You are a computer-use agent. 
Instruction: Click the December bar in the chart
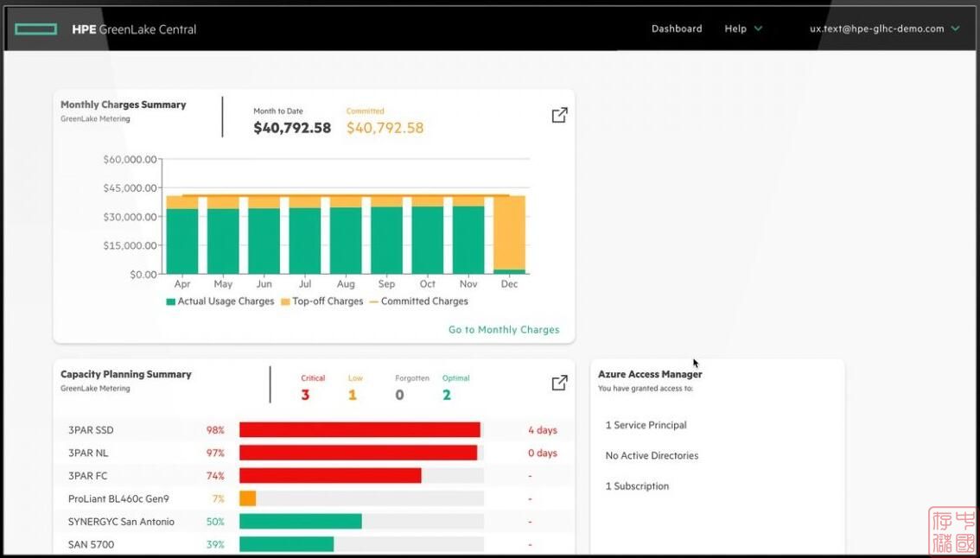point(509,233)
